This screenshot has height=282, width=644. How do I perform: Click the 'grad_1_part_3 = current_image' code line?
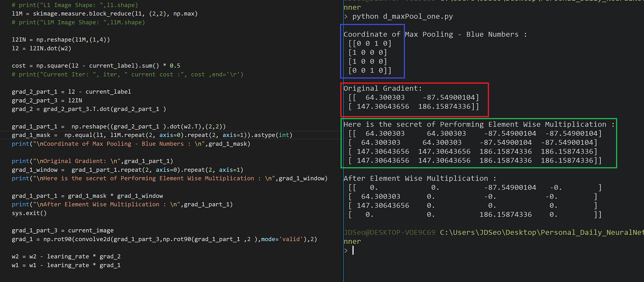(x=63, y=231)
